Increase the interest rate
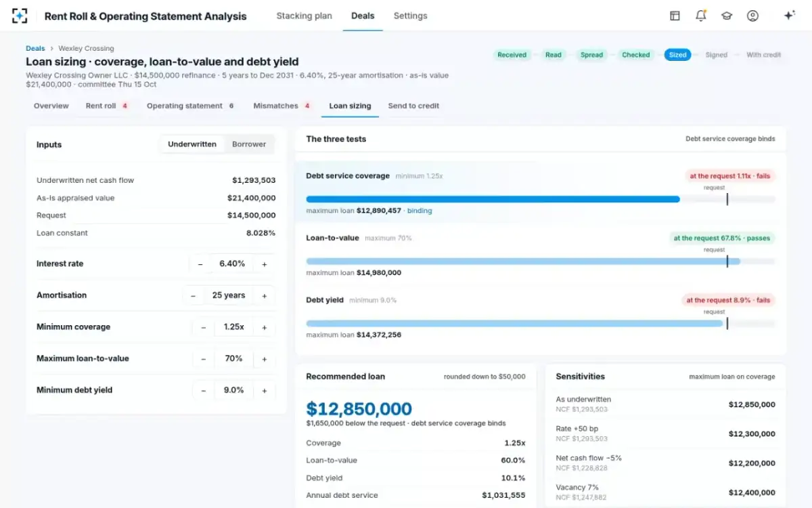Viewport: 812px width, 508px height. pyautogui.click(x=265, y=264)
